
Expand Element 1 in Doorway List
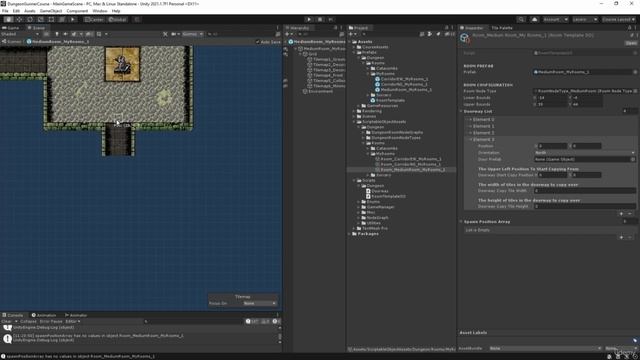470,126
